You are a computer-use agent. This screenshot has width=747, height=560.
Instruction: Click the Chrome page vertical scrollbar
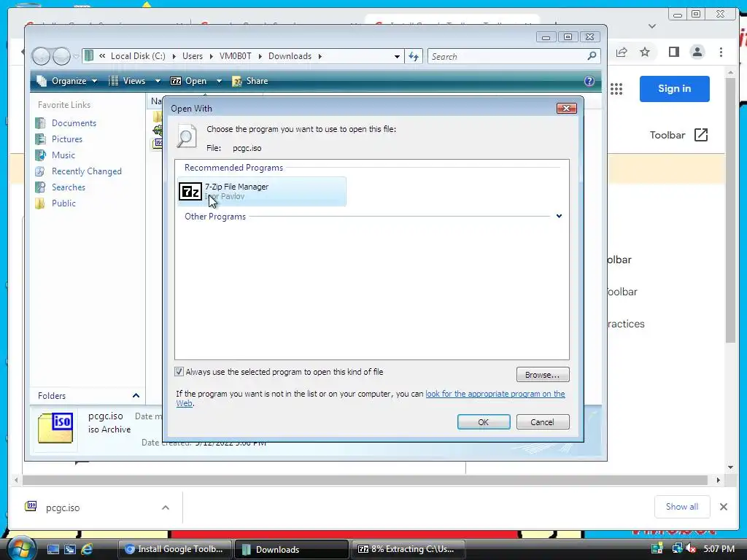tap(730, 210)
